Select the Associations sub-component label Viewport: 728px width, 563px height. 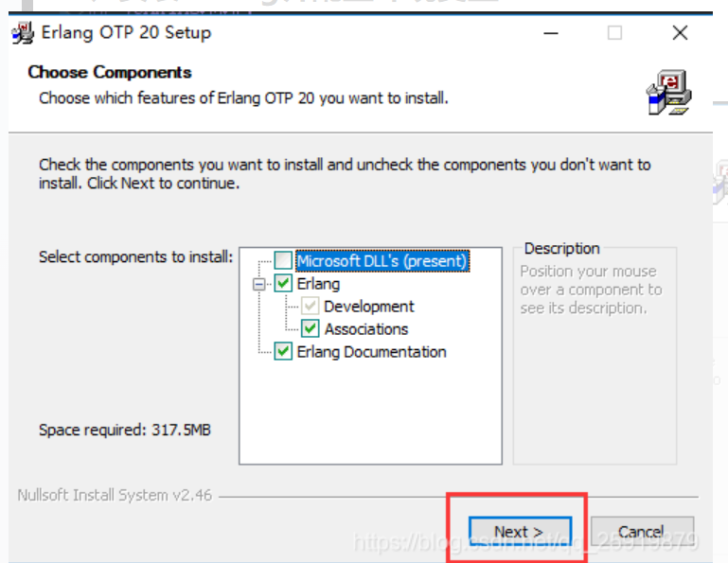(366, 328)
